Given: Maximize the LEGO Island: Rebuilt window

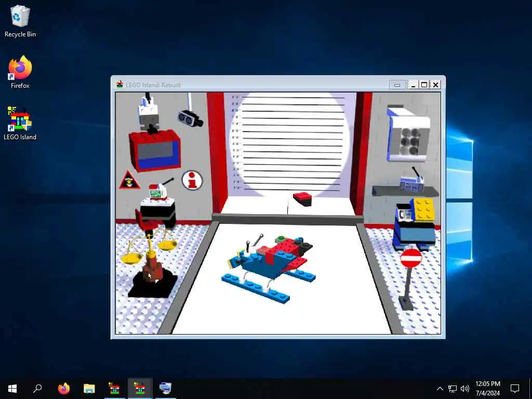Looking at the screenshot, I should coord(424,85).
